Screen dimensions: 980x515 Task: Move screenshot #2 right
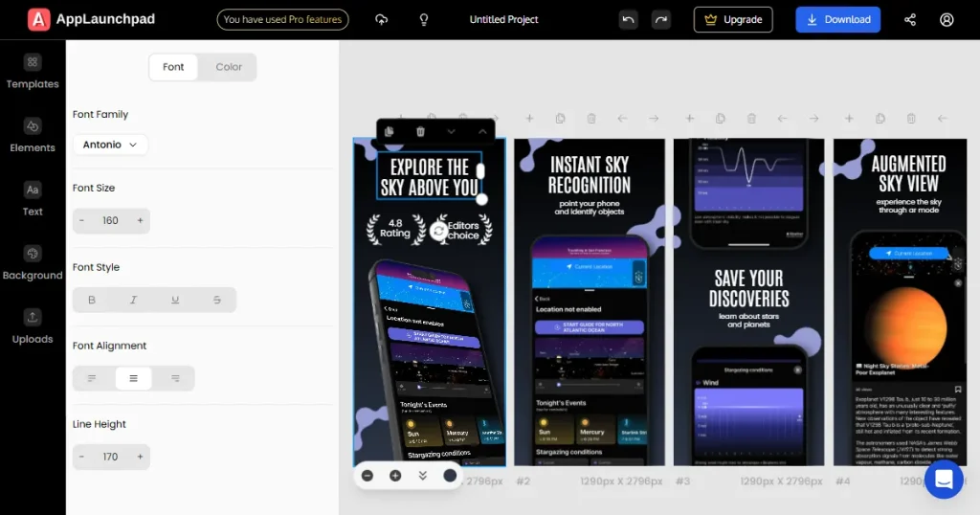654,118
